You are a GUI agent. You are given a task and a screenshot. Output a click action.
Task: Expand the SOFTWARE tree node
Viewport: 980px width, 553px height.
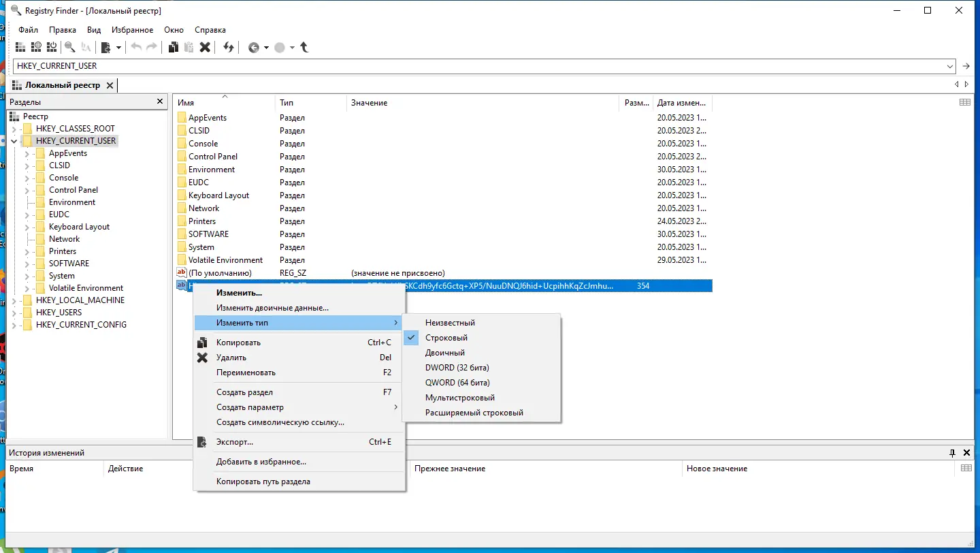click(x=27, y=264)
